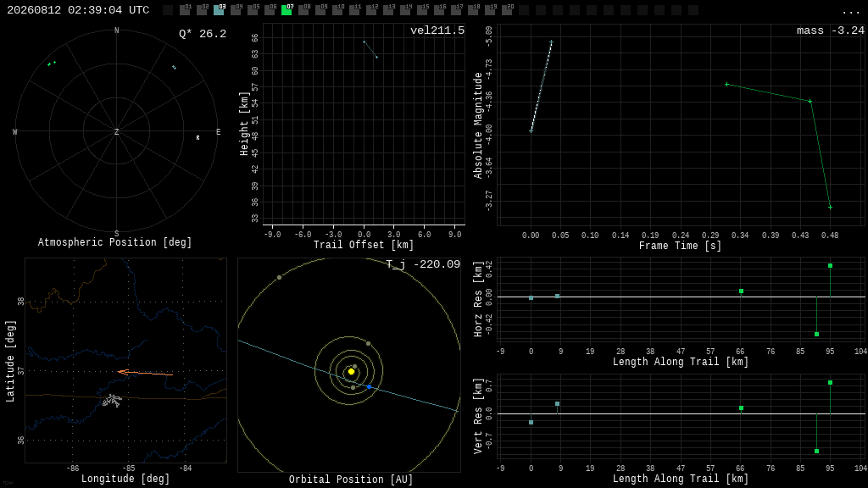Click the Q* 26.2 value
Image resolution: width=868 pixels, height=488 pixels.
203,34
